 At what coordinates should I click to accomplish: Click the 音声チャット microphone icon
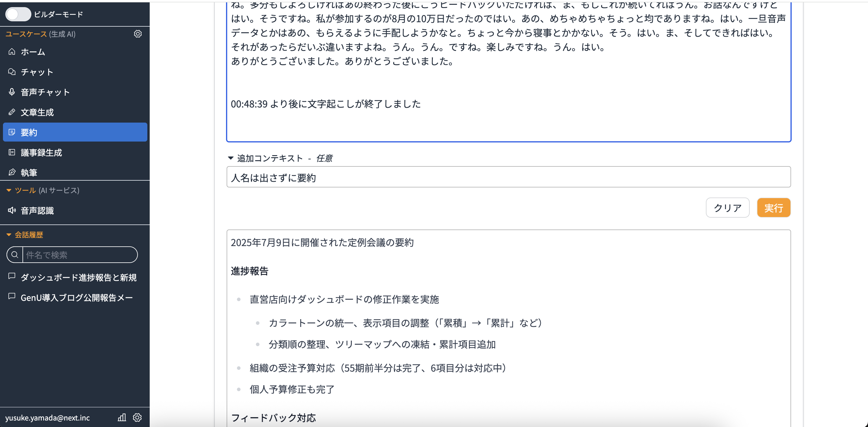12,92
